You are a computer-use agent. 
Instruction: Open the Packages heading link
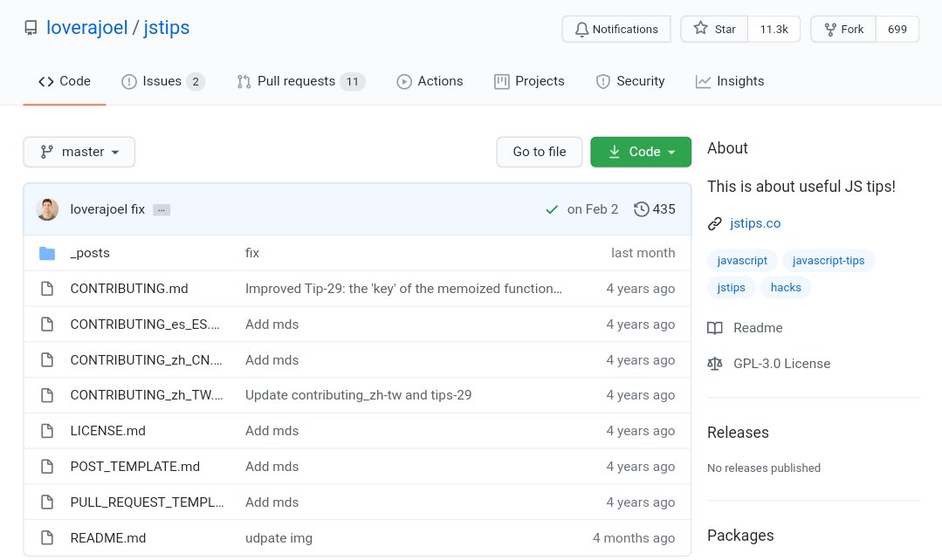(x=740, y=536)
